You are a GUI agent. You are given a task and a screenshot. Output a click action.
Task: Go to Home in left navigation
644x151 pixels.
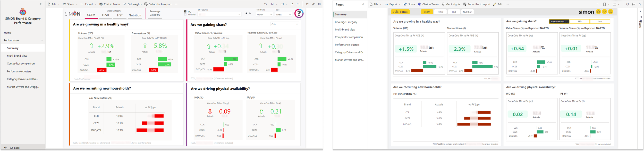click(x=7, y=33)
